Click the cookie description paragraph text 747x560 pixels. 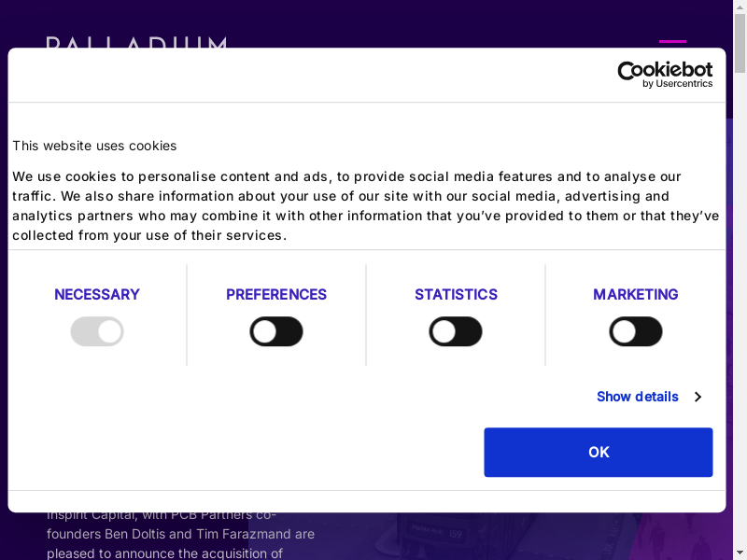click(364, 205)
